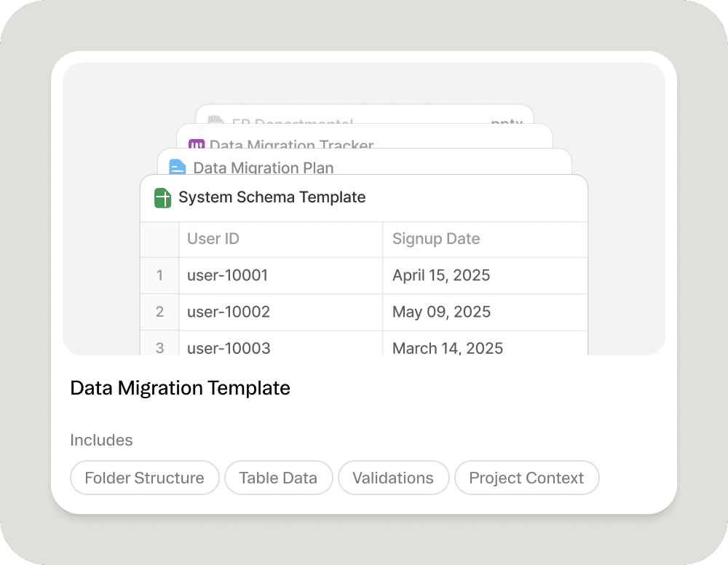Click the System Schema Template title
728x565 pixels.
coord(272,197)
